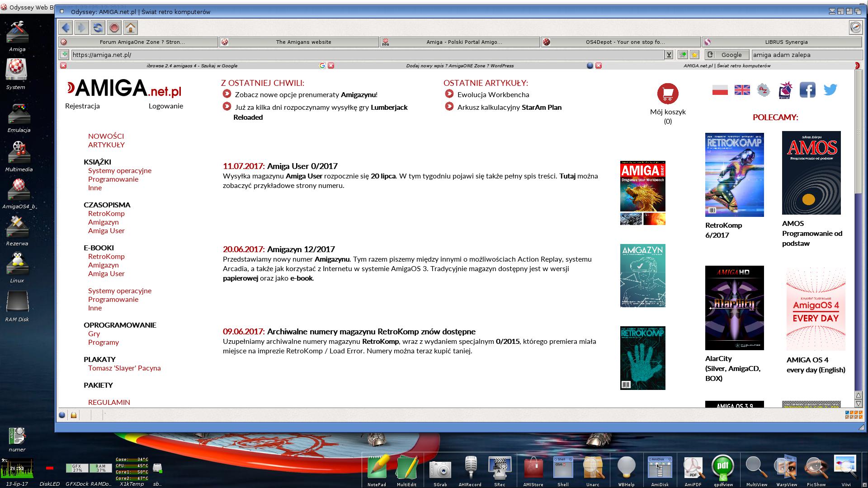Click the search field containing 'amiga adam zalepa'
This screenshot has width=868, height=488.
(806, 55)
